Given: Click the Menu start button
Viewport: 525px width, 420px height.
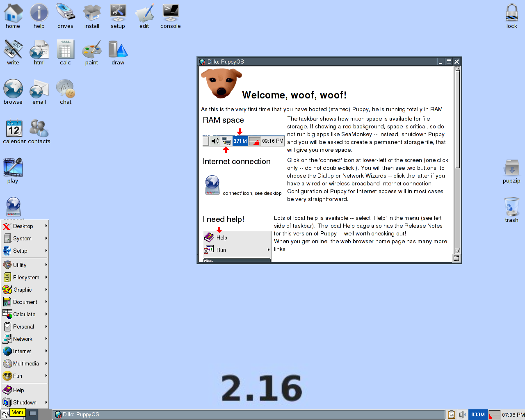Looking at the screenshot, I should (13, 414).
